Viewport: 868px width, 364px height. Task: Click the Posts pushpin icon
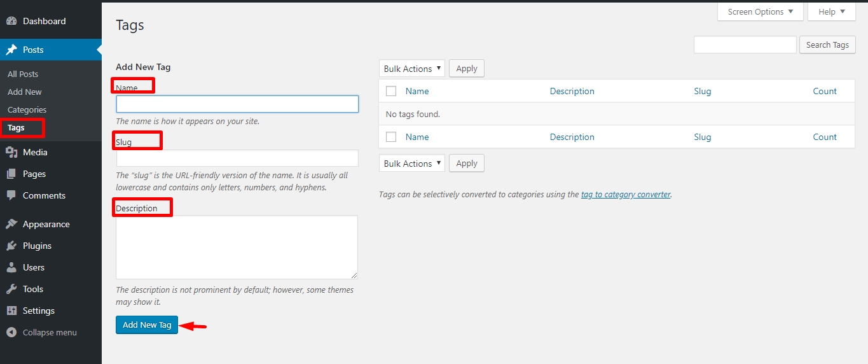(11, 50)
